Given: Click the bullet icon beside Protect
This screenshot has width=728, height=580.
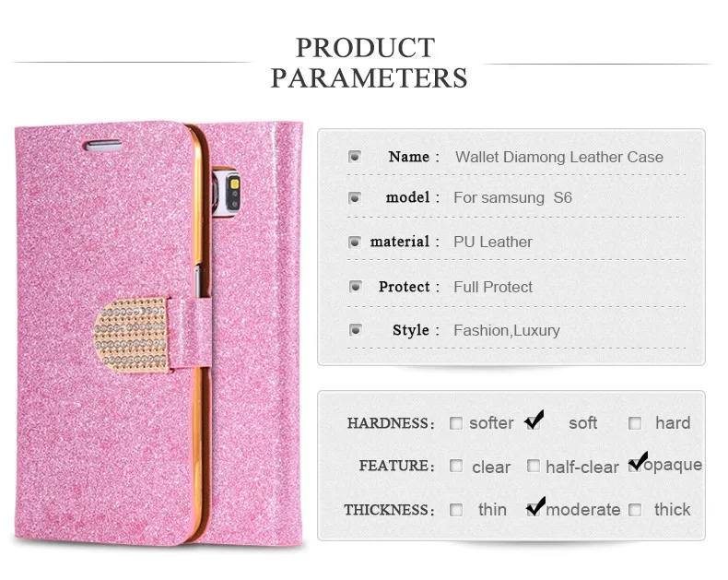Looking at the screenshot, I should 355,286.
